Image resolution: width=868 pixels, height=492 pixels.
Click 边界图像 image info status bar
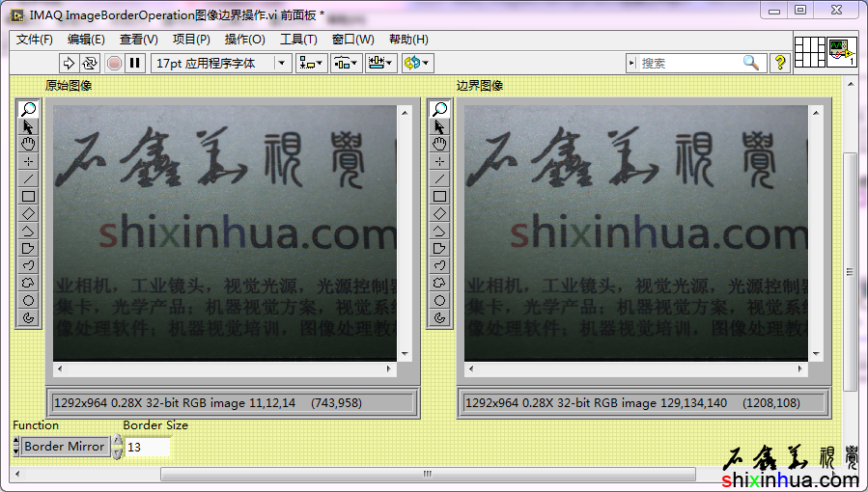tap(644, 403)
